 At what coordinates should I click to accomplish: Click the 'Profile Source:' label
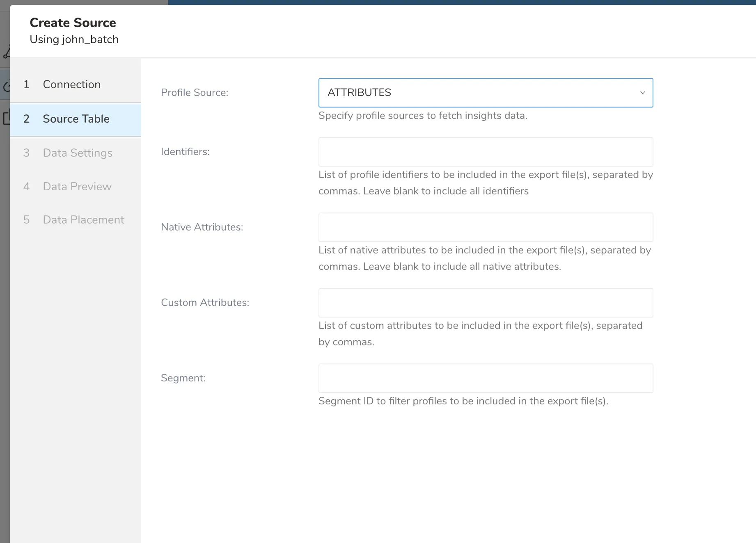(194, 93)
